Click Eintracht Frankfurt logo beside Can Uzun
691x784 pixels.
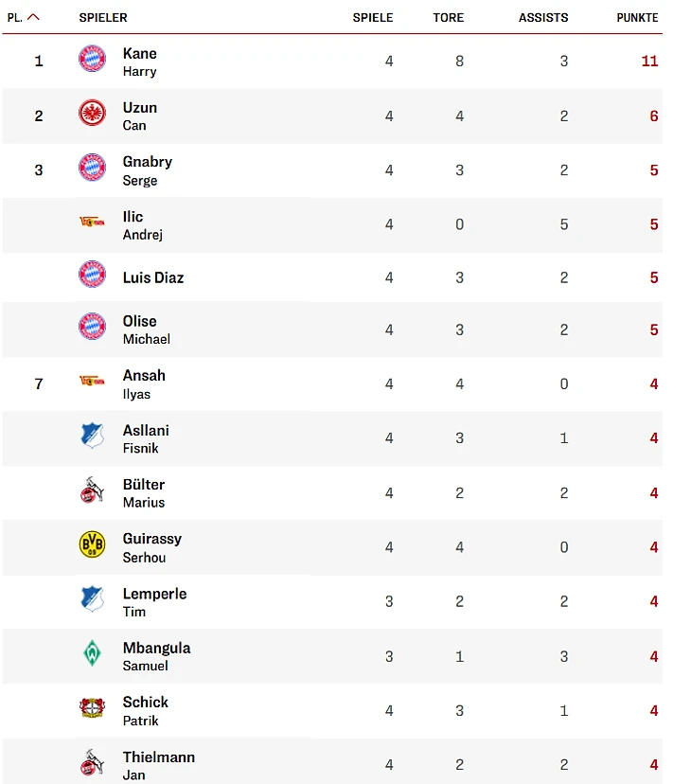92,113
